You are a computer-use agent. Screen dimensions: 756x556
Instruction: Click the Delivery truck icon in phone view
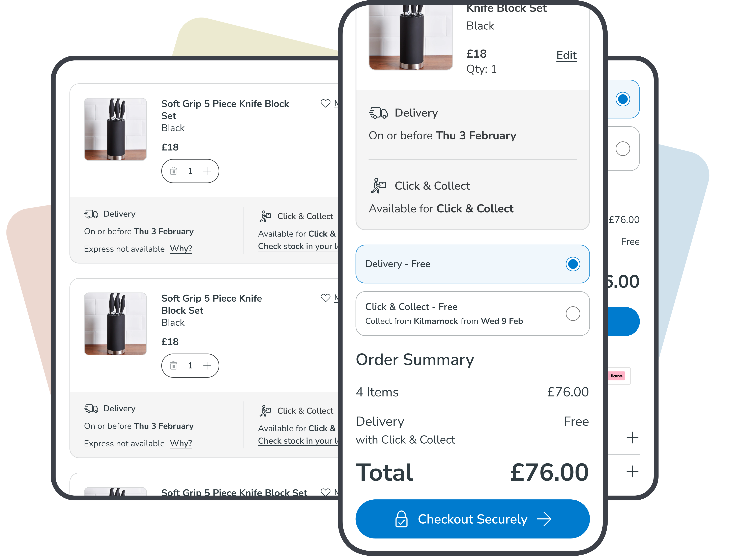click(379, 113)
